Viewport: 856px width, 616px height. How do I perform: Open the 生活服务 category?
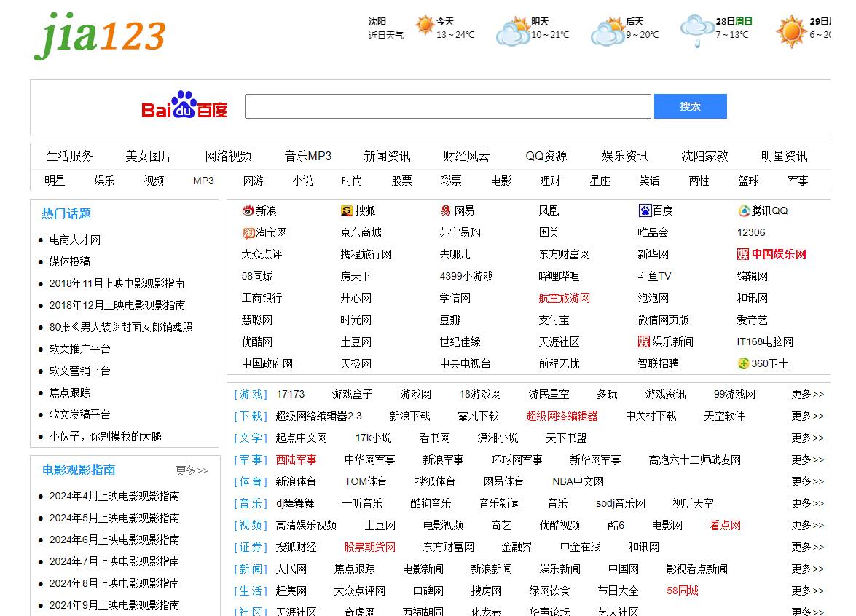(x=69, y=156)
